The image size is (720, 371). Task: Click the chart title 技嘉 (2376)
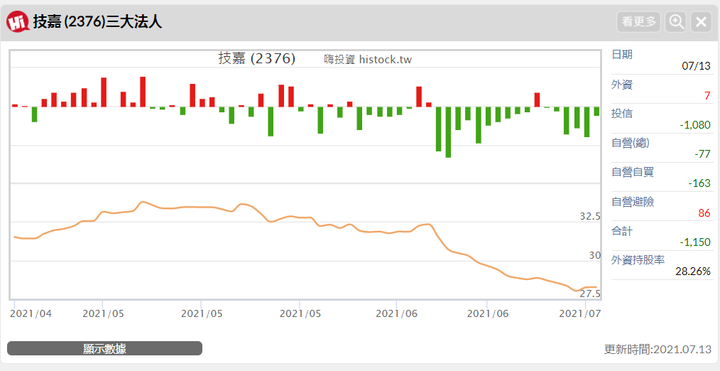(x=257, y=58)
